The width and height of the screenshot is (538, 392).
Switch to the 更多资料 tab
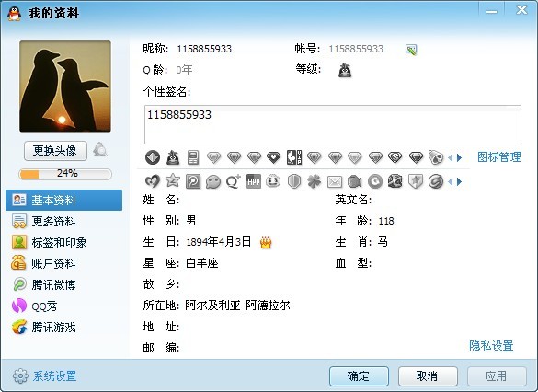click(63, 221)
